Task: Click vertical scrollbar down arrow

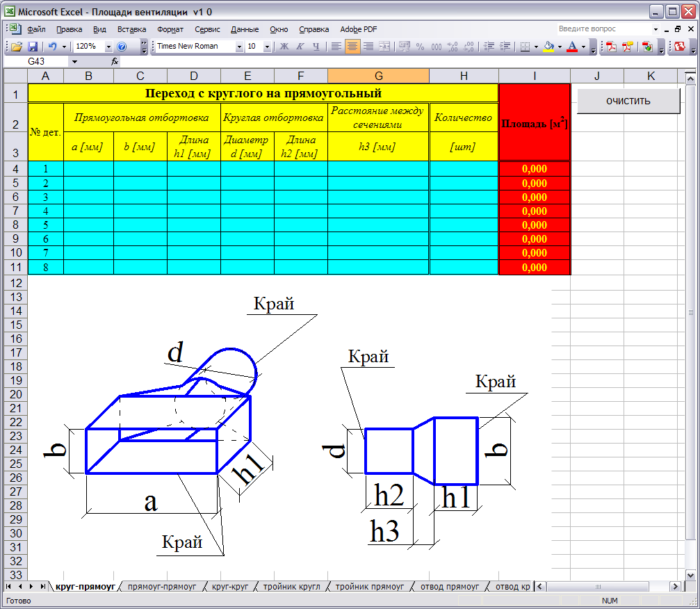Action: (690, 575)
